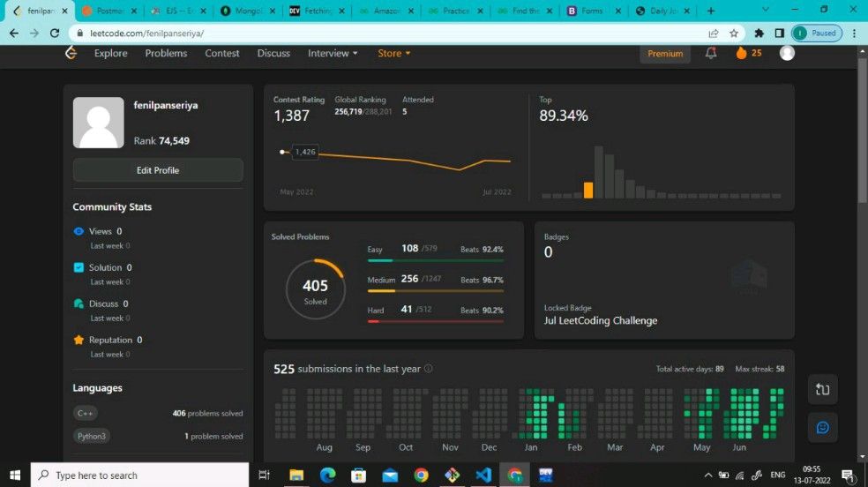Open File Explorer from taskbar
The image size is (868, 487).
coord(296,475)
